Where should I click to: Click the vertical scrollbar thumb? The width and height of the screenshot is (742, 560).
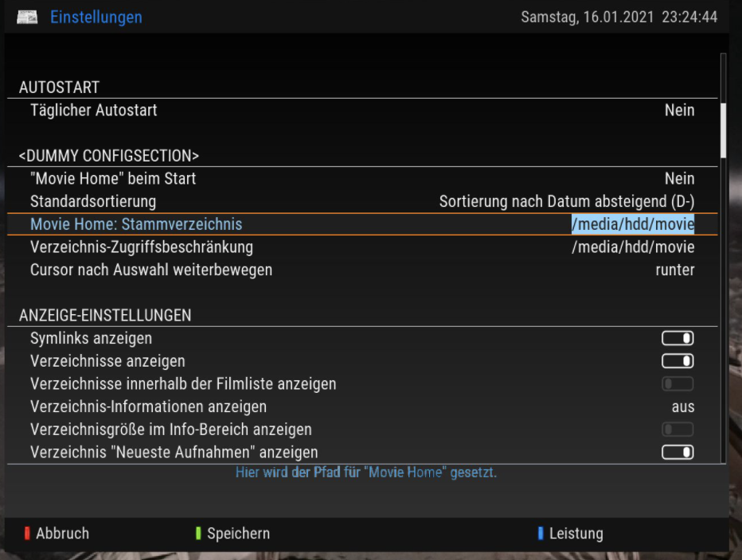pyautogui.click(x=724, y=131)
